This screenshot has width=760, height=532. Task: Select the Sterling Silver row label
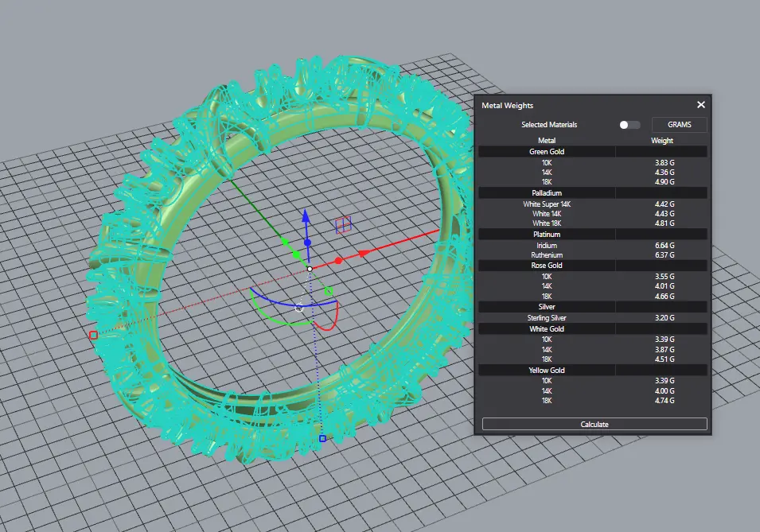[547, 318]
